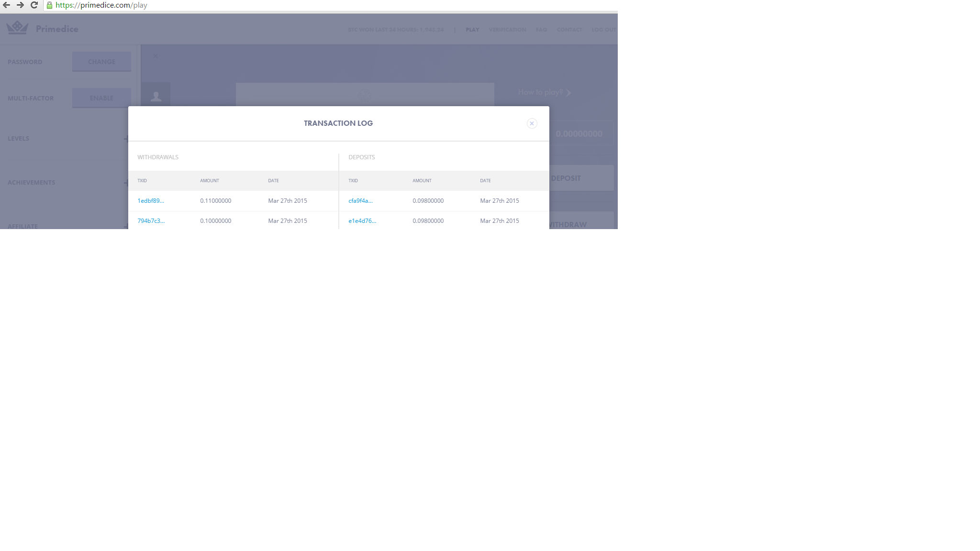Expand the Affiliate section
Screen dimensions: 980x551
[x=126, y=226]
